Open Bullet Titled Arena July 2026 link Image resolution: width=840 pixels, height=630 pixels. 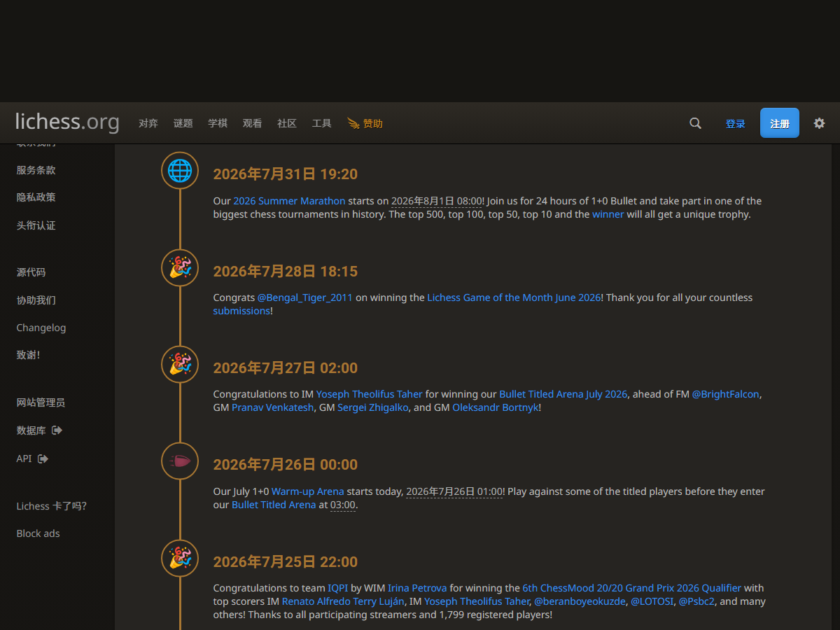(563, 394)
